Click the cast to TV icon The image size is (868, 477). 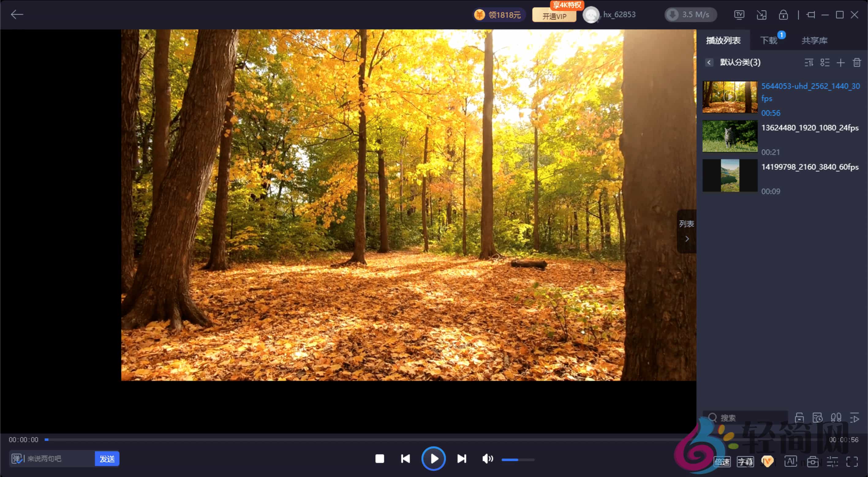pyautogui.click(x=739, y=15)
